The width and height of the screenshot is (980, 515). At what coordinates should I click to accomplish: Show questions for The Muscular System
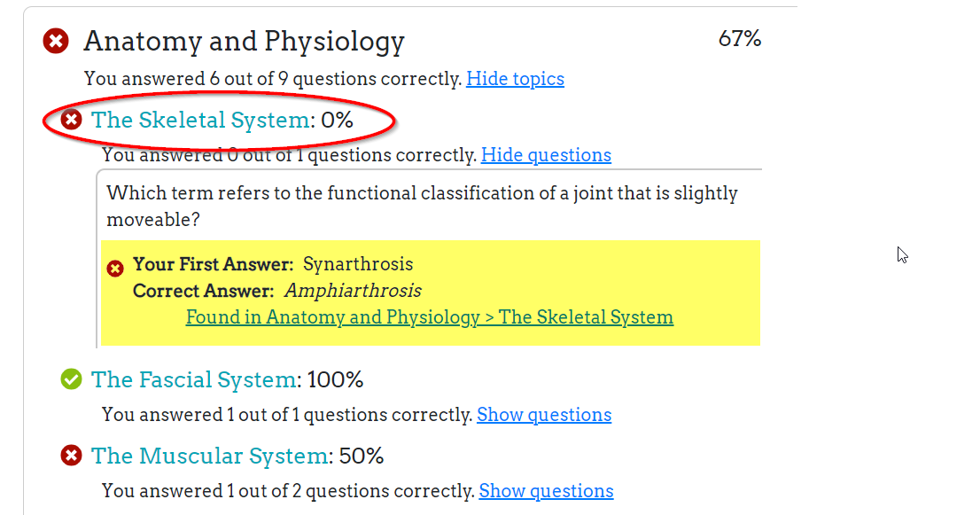click(546, 491)
